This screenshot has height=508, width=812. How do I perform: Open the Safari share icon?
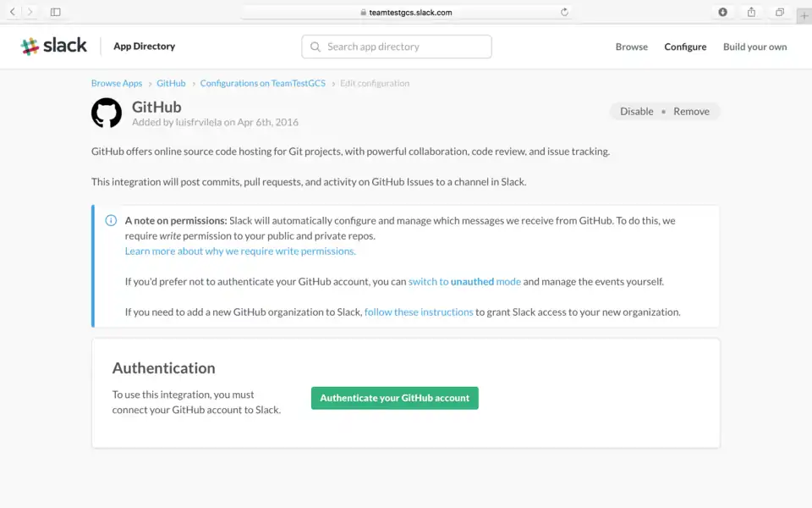pyautogui.click(x=751, y=12)
